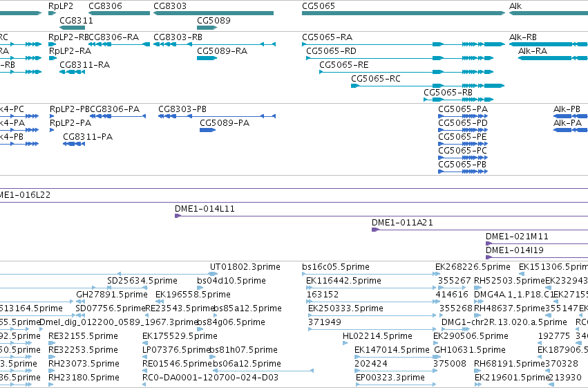Image resolution: width=588 pixels, height=388 pixels.
Task: Open the CG5065-RA transcript label
Action: 327,37
